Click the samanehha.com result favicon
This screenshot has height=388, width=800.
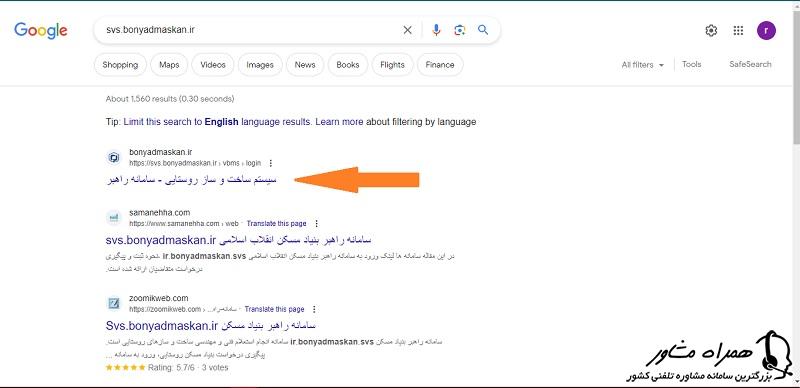pyautogui.click(x=114, y=218)
